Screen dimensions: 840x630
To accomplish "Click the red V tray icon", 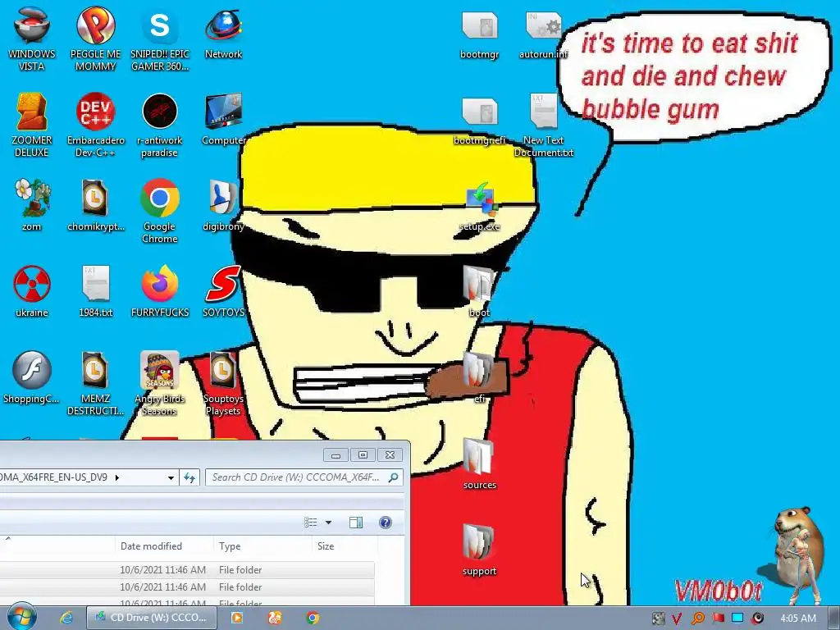I will 677,619.
